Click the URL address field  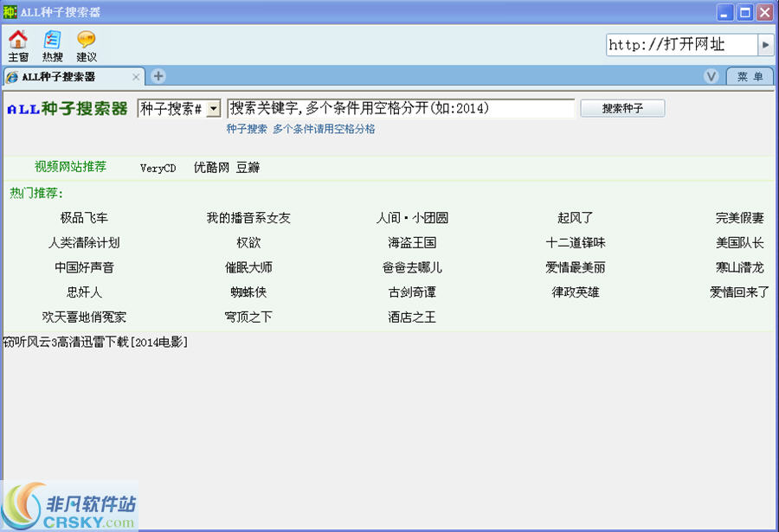pyautogui.click(x=682, y=45)
